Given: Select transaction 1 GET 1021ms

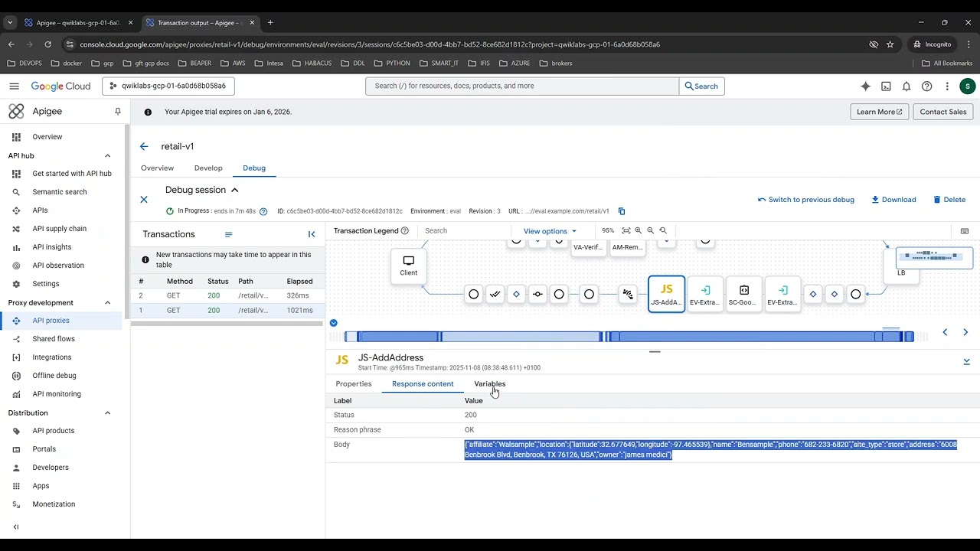Looking at the screenshot, I should pyautogui.click(x=227, y=311).
